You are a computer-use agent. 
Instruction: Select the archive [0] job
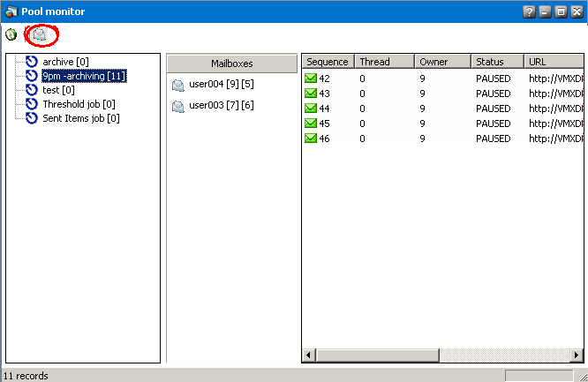65,62
